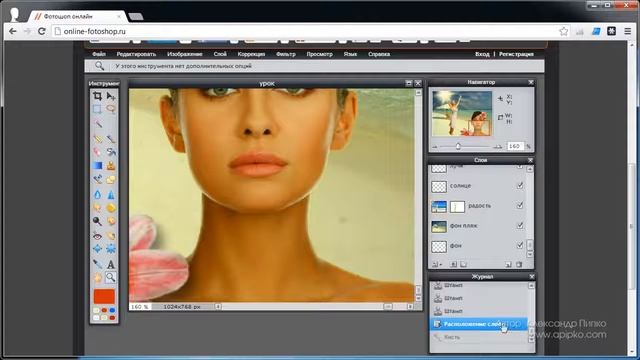Viewport: 640px width, 360px height.
Task: Open the Слой menu
Action: pyautogui.click(x=220, y=54)
